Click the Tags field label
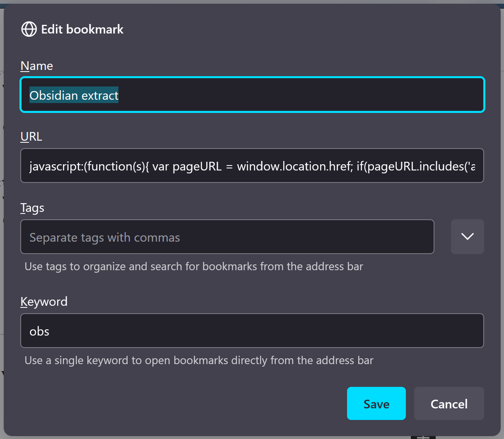Viewport: 504px width, 439px height. point(32,208)
